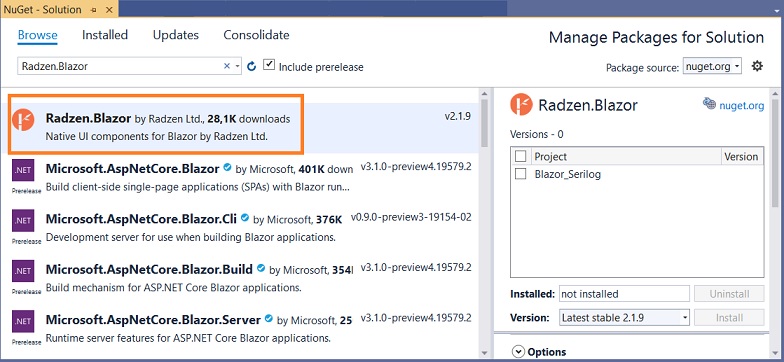Image resolution: width=784 pixels, height=362 pixels.
Task: Open the Version Latest stable 2.1.9 dropdown
Action: (x=624, y=318)
